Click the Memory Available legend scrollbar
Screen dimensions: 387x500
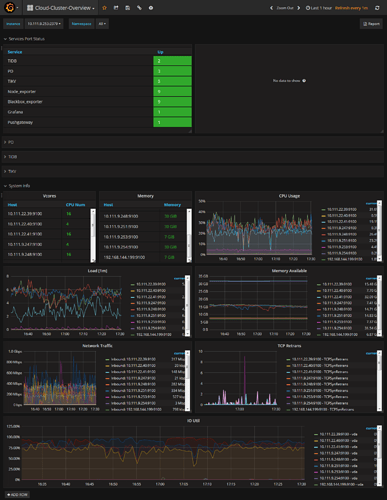coord(379,306)
